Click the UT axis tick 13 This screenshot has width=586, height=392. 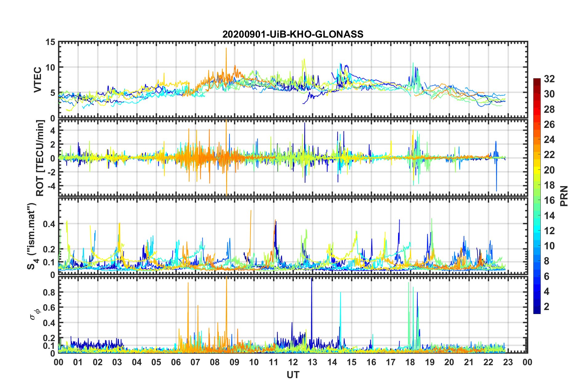pos(312,362)
